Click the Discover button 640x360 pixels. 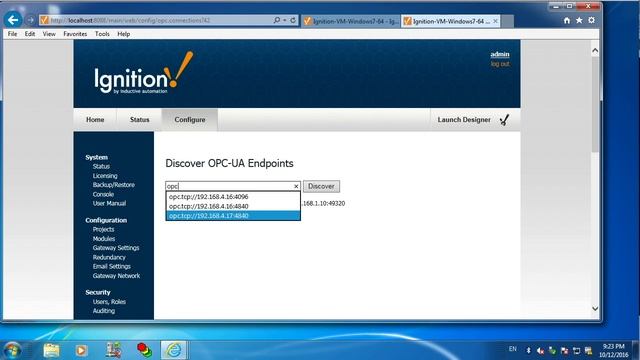[x=321, y=186]
